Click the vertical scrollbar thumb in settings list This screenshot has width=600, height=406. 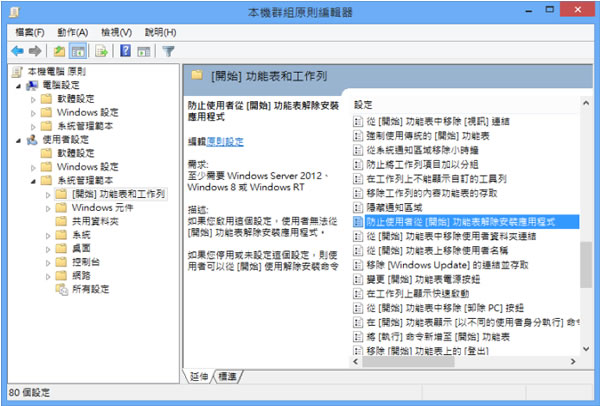[x=585, y=265]
